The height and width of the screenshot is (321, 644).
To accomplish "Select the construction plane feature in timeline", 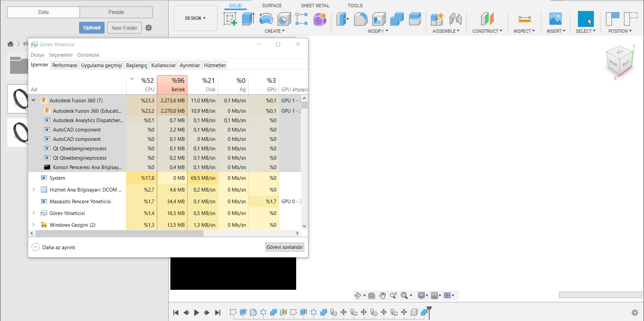I will point(283,313).
